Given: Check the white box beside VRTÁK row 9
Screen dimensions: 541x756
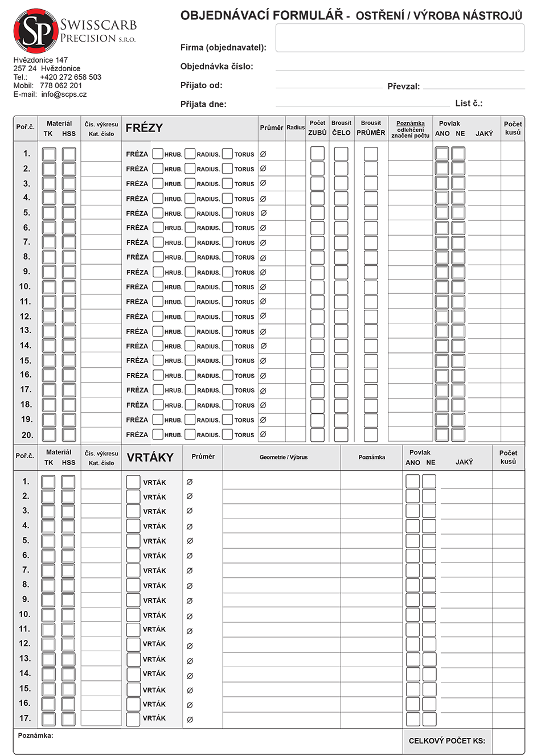Looking at the screenshot, I should point(133,600).
